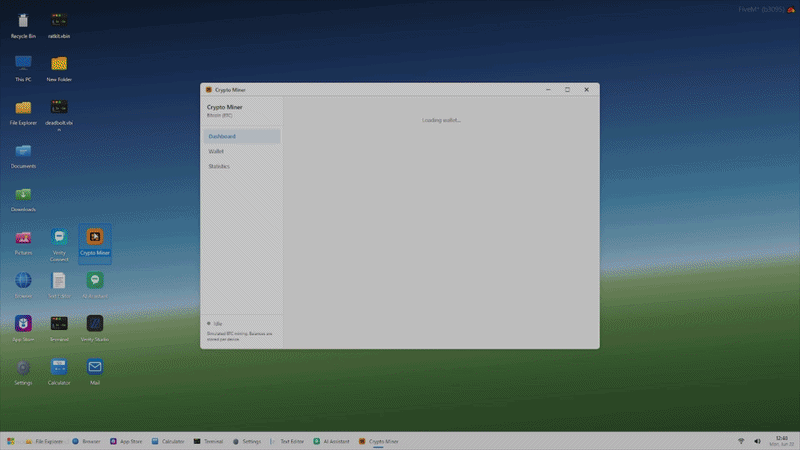Switch to Browser in the taskbar

(86, 441)
